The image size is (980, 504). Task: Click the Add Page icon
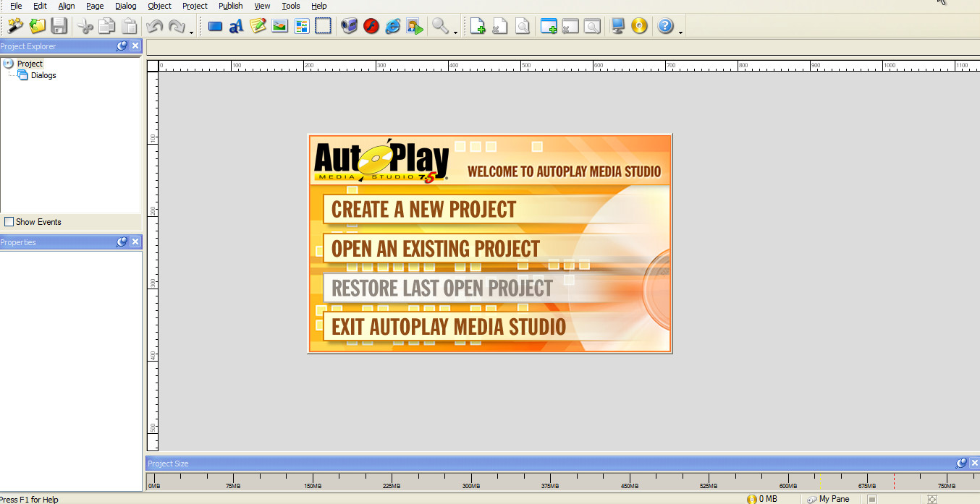(x=478, y=27)
